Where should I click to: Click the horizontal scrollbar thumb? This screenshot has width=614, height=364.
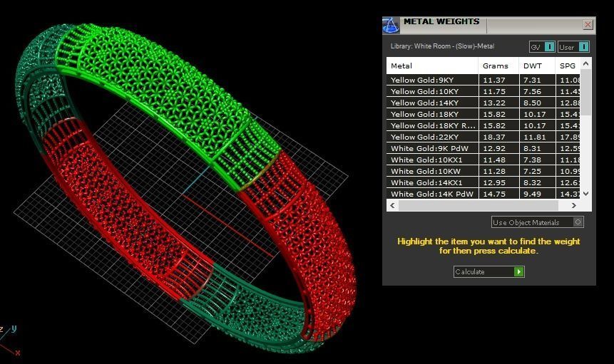point(478,205)
